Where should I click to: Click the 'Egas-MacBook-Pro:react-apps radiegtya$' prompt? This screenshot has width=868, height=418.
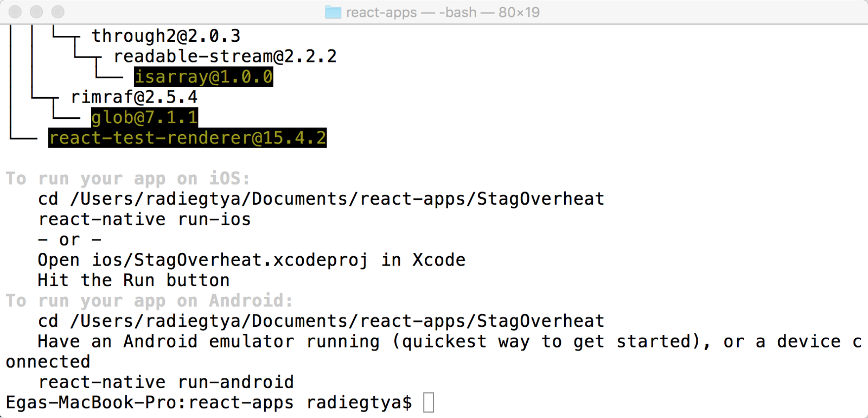pos(209,403)
